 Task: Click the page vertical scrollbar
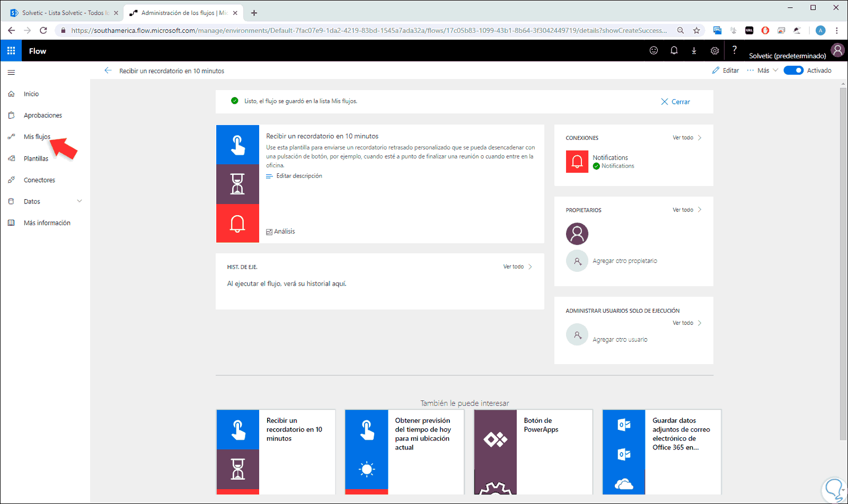click(x=843, y=263)
